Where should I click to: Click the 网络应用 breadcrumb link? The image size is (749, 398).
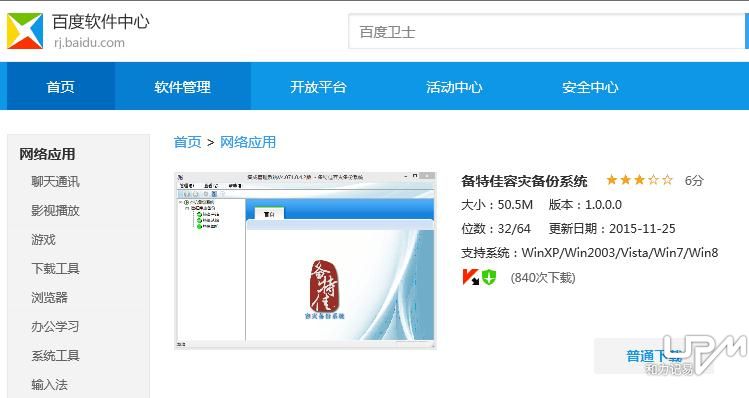248,142
